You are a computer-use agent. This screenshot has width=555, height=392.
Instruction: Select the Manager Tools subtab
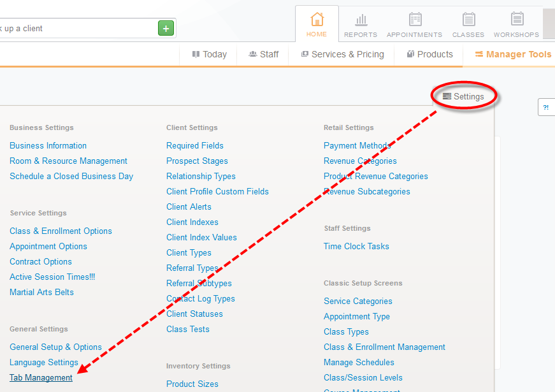point(513,54)
